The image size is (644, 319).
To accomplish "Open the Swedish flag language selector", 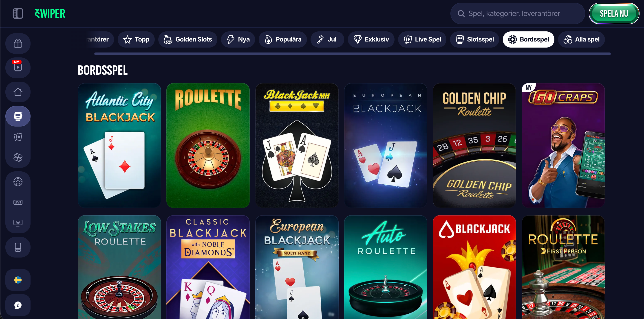I will coord(18,280).
